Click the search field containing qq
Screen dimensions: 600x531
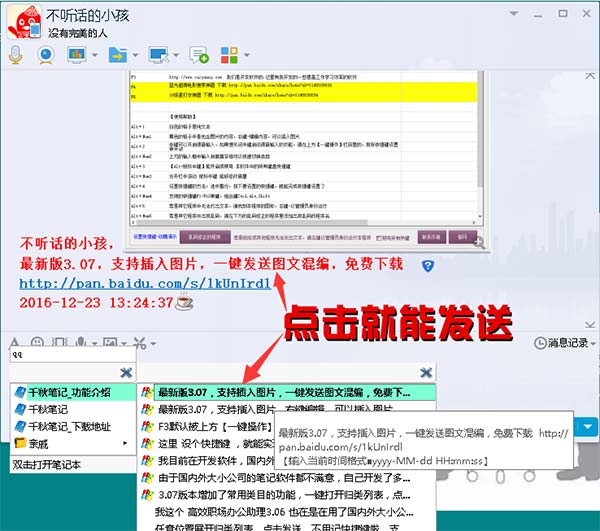[73, 355]
